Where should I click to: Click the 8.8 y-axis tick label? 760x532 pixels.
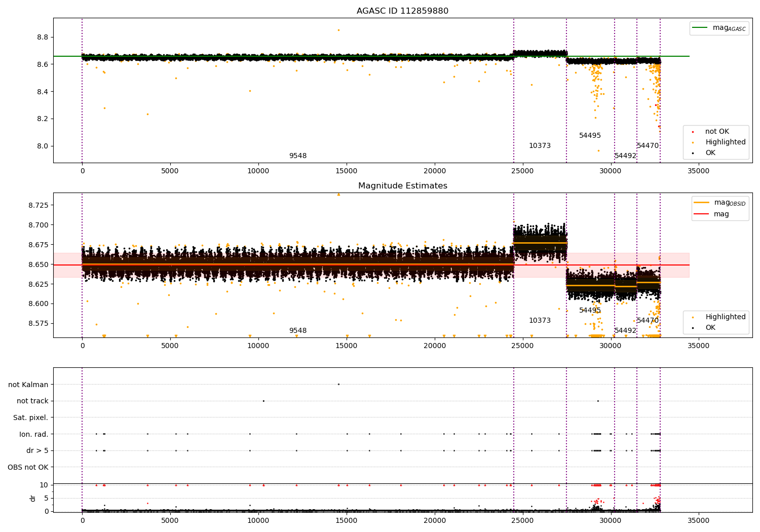(x=43, y=37)
